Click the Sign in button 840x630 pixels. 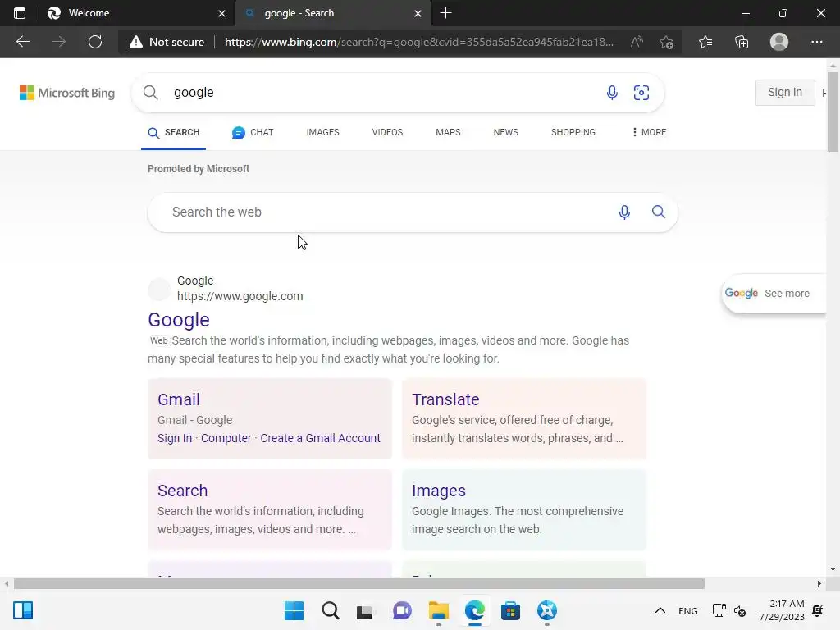tap(785, 92)
